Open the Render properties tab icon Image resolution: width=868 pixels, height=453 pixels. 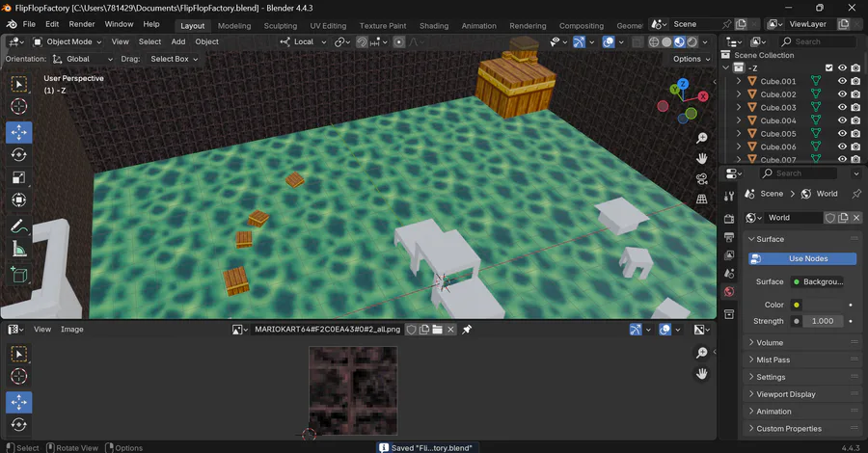729,219
